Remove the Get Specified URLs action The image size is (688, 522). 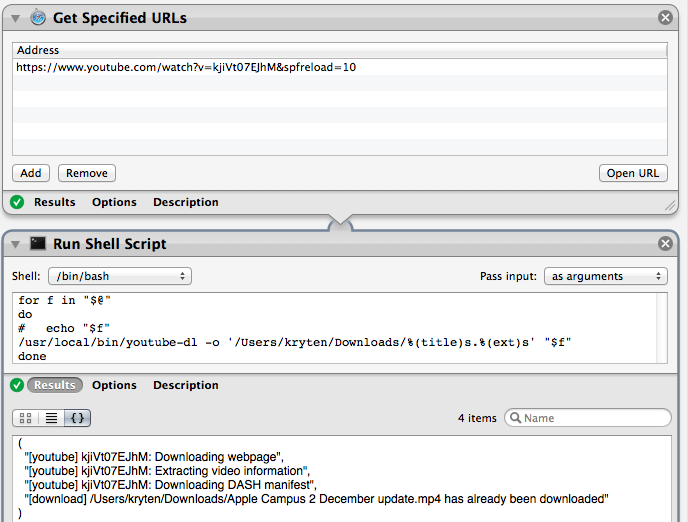click(665, 18)
